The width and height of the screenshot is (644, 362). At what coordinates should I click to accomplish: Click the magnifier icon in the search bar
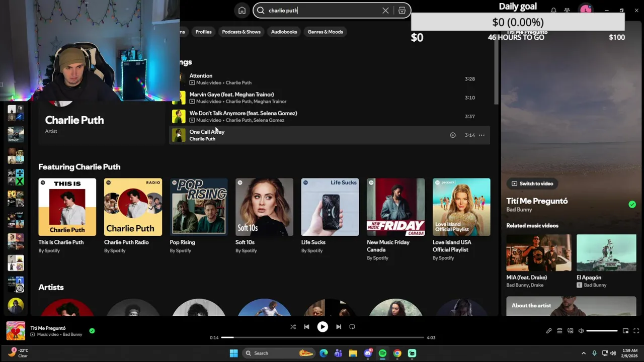261,11
